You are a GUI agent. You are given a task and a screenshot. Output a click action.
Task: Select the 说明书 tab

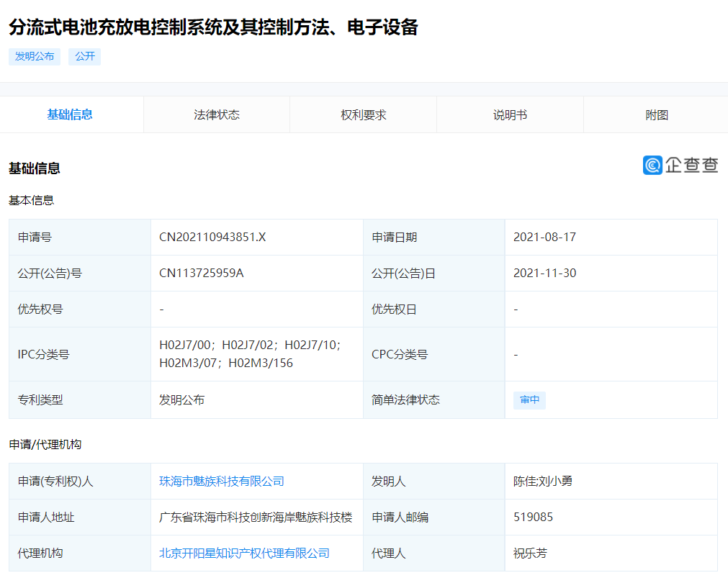(510, 115)
